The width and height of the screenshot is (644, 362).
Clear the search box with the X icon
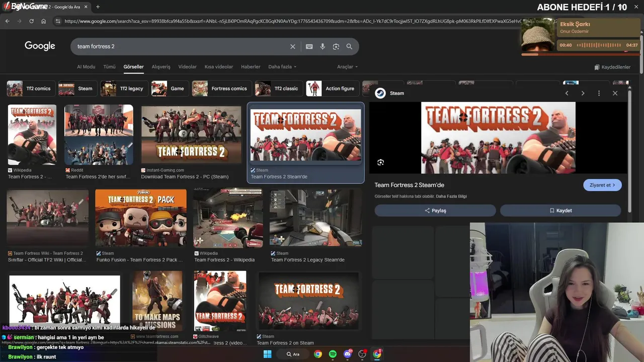(x=293, y=46)
